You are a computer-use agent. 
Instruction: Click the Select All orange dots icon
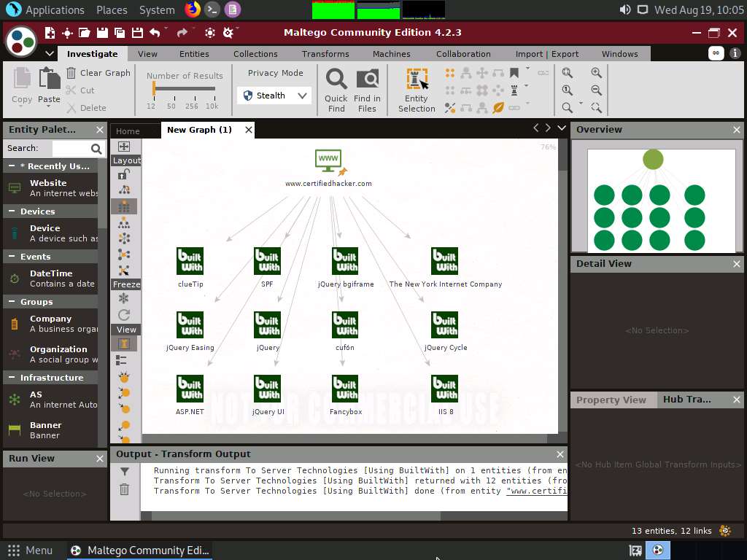coord(449,73)
